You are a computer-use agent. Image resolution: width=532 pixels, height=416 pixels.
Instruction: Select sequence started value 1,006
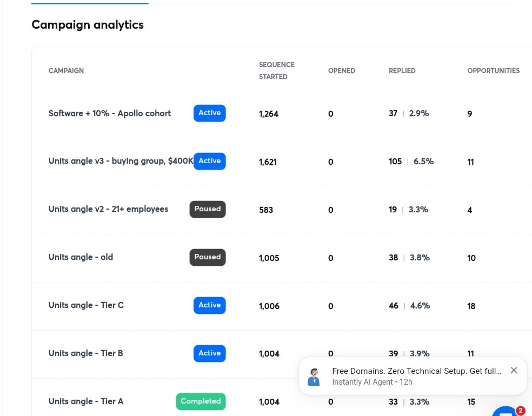(269, 306)
